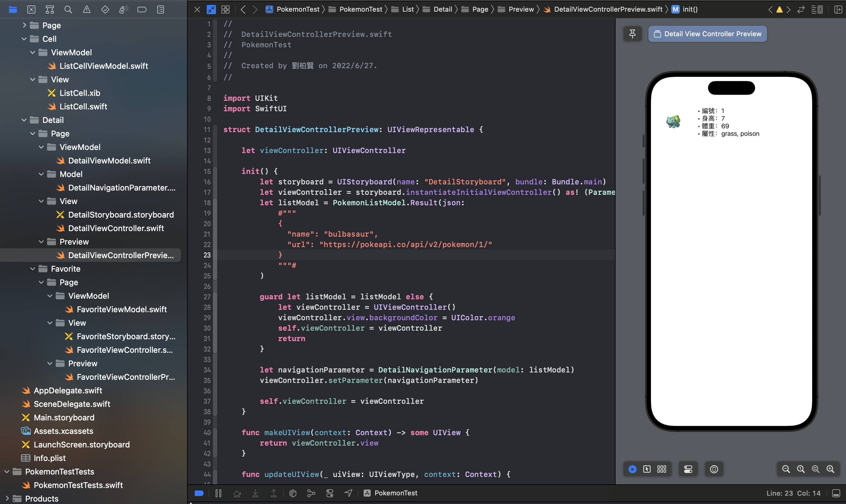
Task: Start the live preview with the play button
Action: click(633, 469)
